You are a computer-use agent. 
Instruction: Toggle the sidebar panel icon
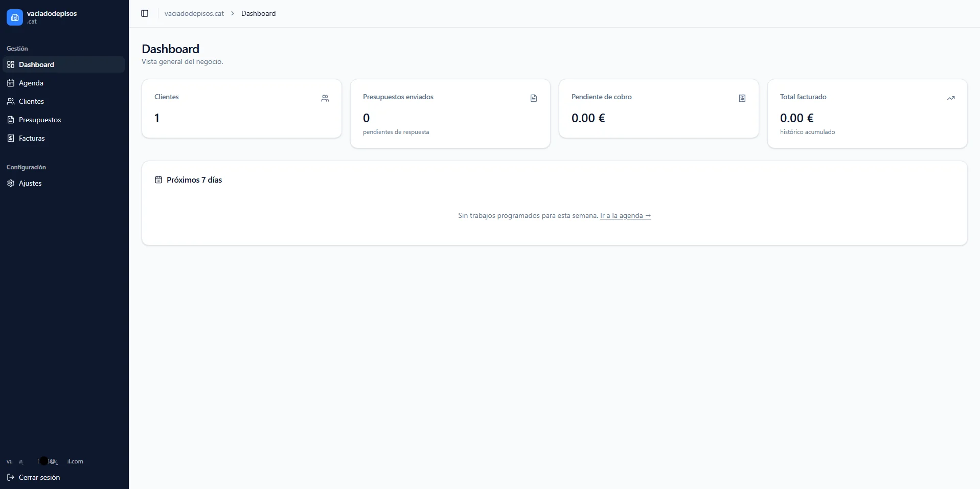click(x=145, y=13)
